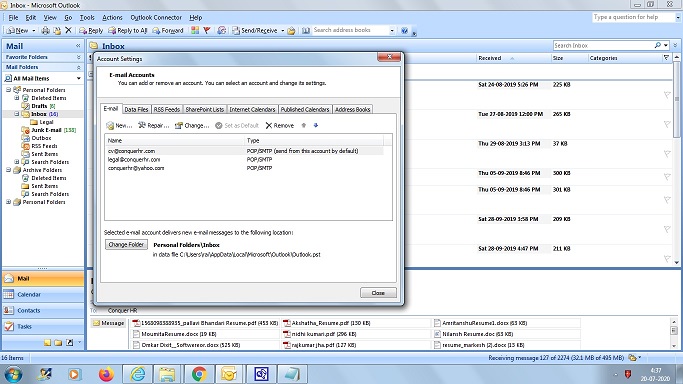Click the Send/Receive toolbar button
Screen dimensions: 683x384
pos(255,30)
